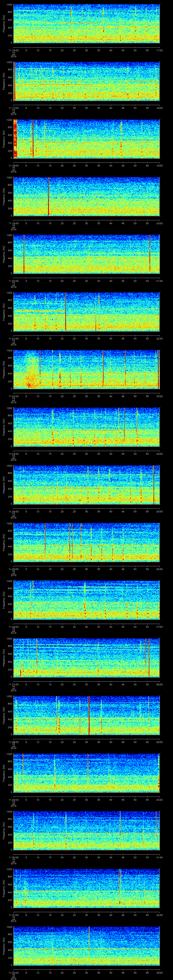173x980 pixels.
Task: Choose the spectrogram panel starting at 11:26:00
Action: coord(86,600)
